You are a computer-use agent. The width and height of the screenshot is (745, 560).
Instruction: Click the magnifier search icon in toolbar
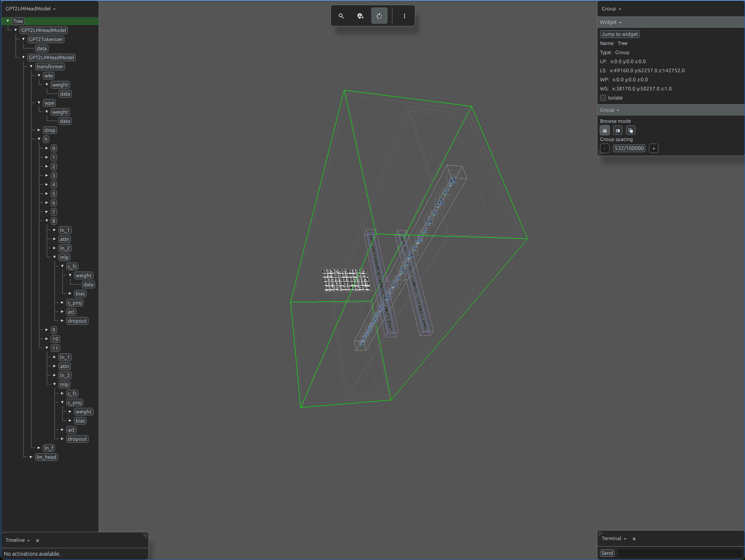[341, 16]
